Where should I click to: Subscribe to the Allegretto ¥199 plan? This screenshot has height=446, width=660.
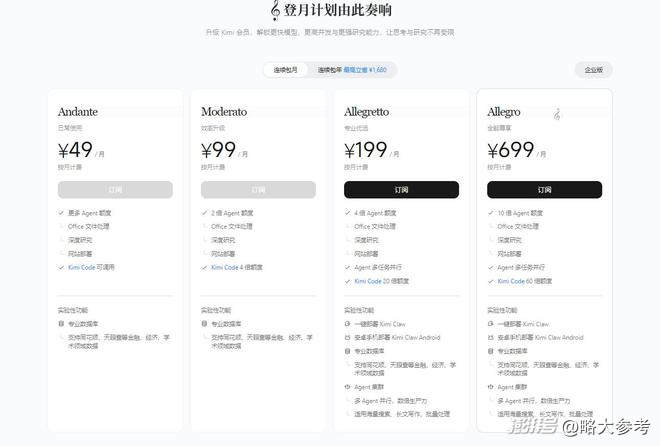click(401, 189)
